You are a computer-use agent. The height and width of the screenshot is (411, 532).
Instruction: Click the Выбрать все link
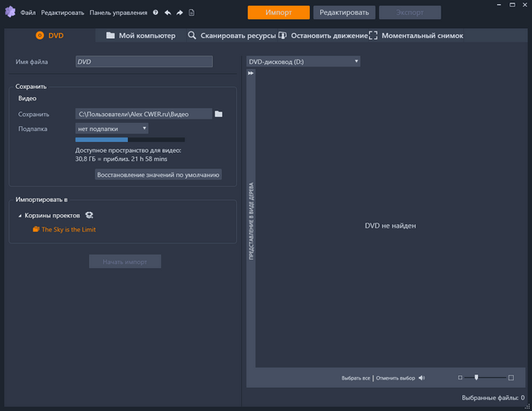[x=355, y=379]
